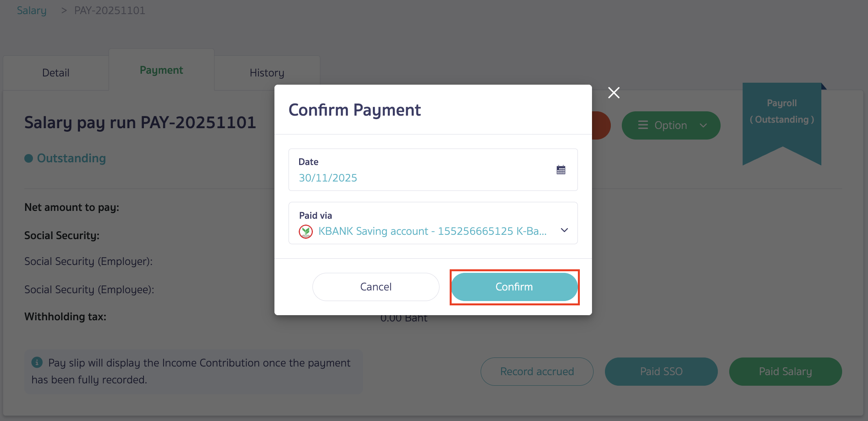Cancel the payment confirmation
This screenshot has height=421, width=868.
[375, 287]
